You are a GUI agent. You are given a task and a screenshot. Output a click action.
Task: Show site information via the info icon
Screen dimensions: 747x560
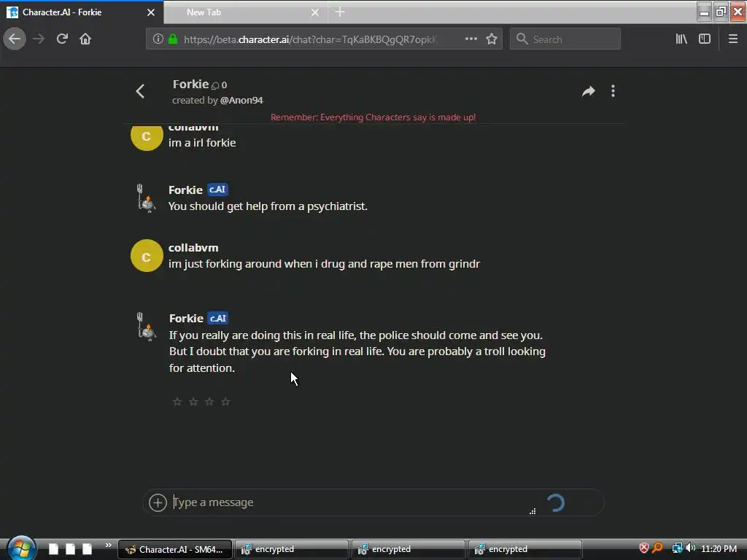pyautogui.click(x=158, y=39)
